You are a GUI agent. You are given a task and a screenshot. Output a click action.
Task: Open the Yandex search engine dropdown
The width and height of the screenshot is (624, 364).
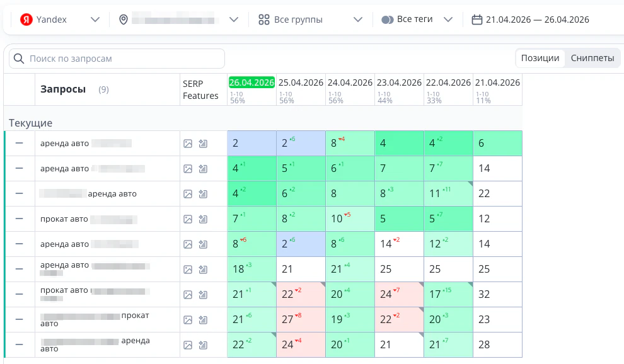(60, 20)
